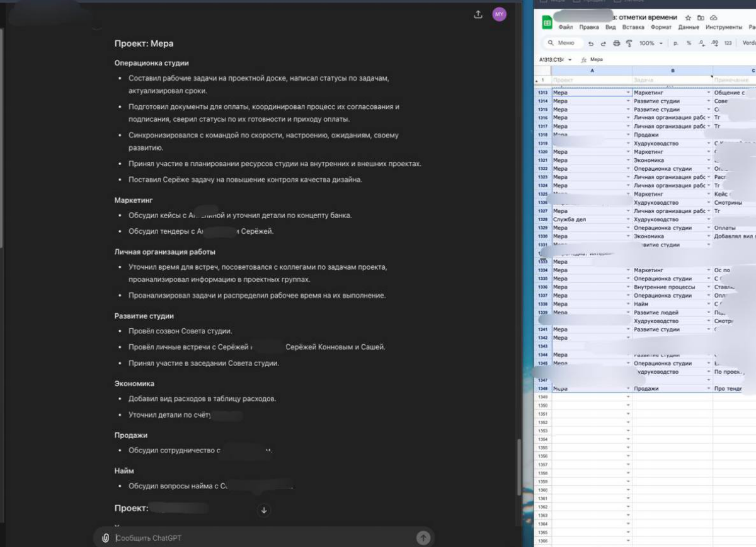Click the format as percent button
The width and height of the screenshot is (756, 547).
coord(689,43)
